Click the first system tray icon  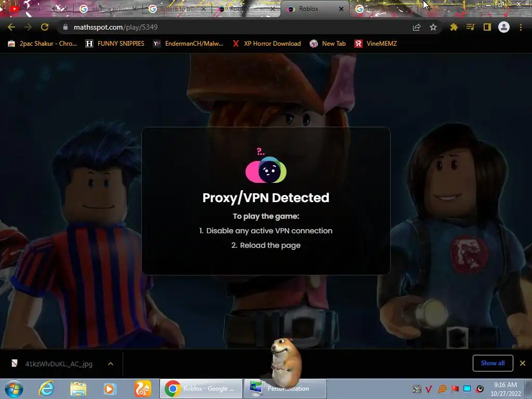(x=417, y=389)
